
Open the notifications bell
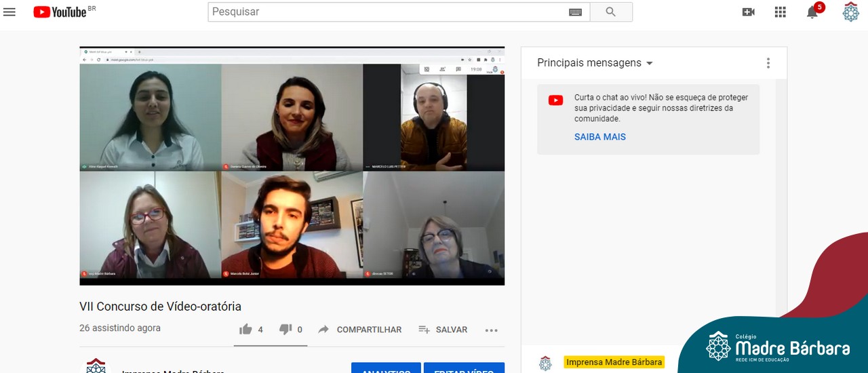(812, 12)
